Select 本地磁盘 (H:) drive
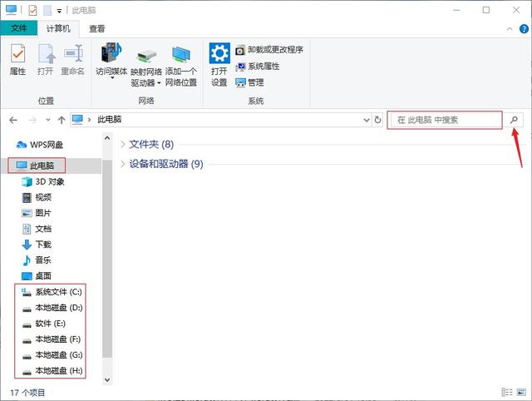Viewport: 532px width, 401px height. tap(52, 370)
